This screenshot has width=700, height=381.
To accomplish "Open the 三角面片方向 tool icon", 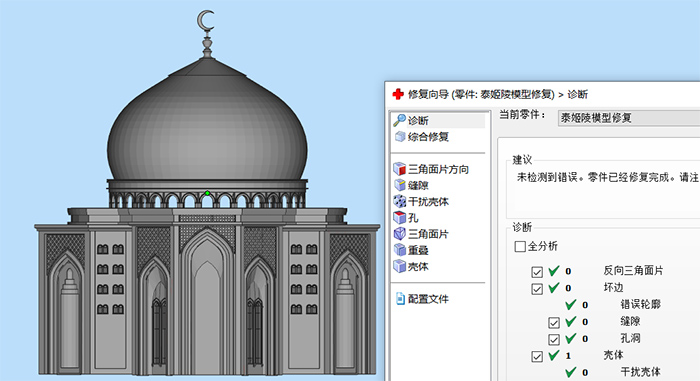I will pos(400,169).
